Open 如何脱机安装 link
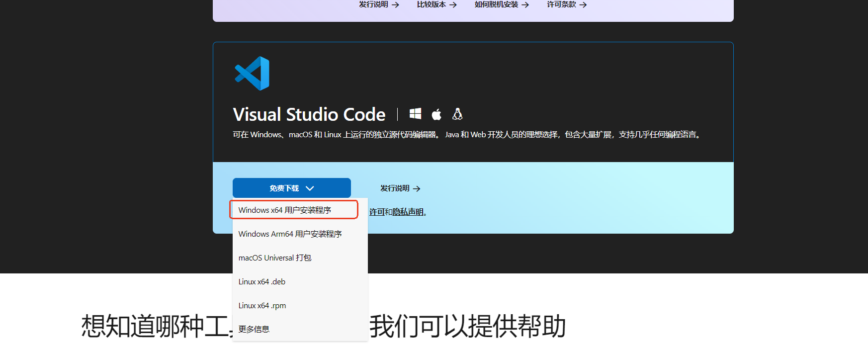This screenshot has width=868, height=347. click(x=502, y=4)
